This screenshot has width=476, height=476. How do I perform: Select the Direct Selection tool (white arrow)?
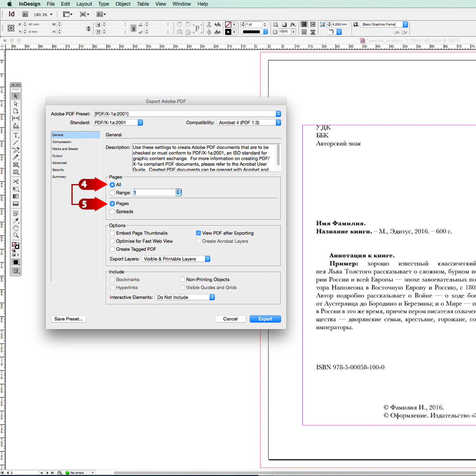click(16, 104)
